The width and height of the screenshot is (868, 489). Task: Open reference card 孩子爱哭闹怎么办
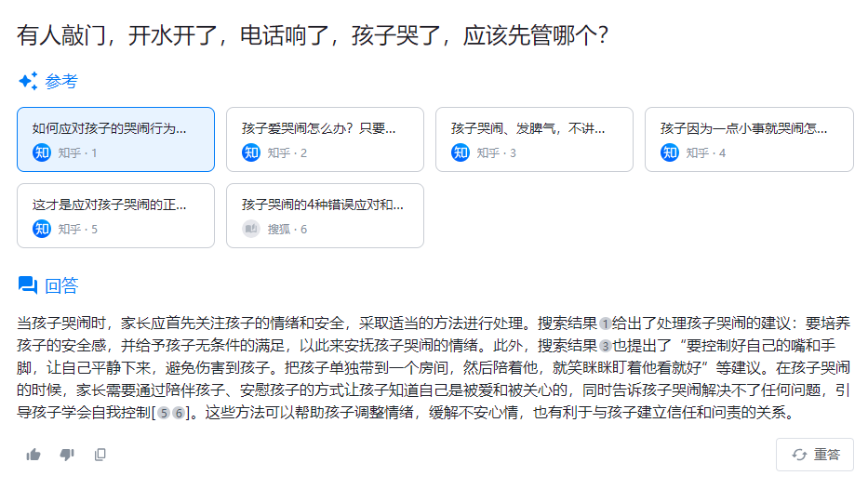(x=325, y=139)
